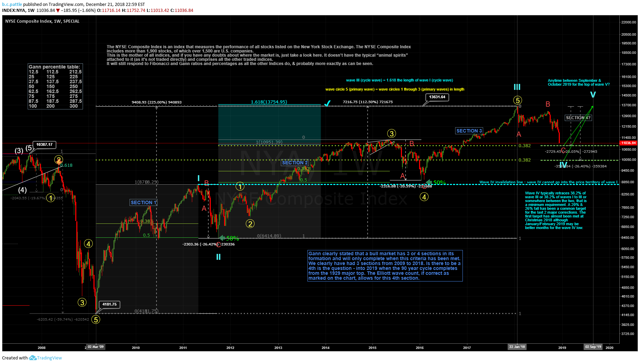Click the '9408.93 (225.00%) 940893' measurement
The width and height of the screenshot is (640, 364).
click(156, 102)
